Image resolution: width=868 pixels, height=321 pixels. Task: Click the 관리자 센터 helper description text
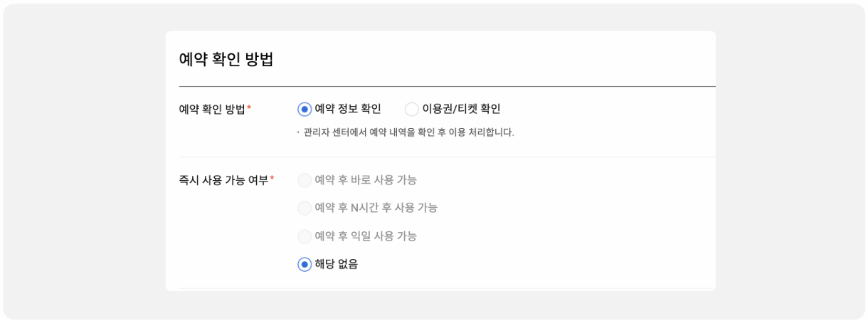click(408, 132)
